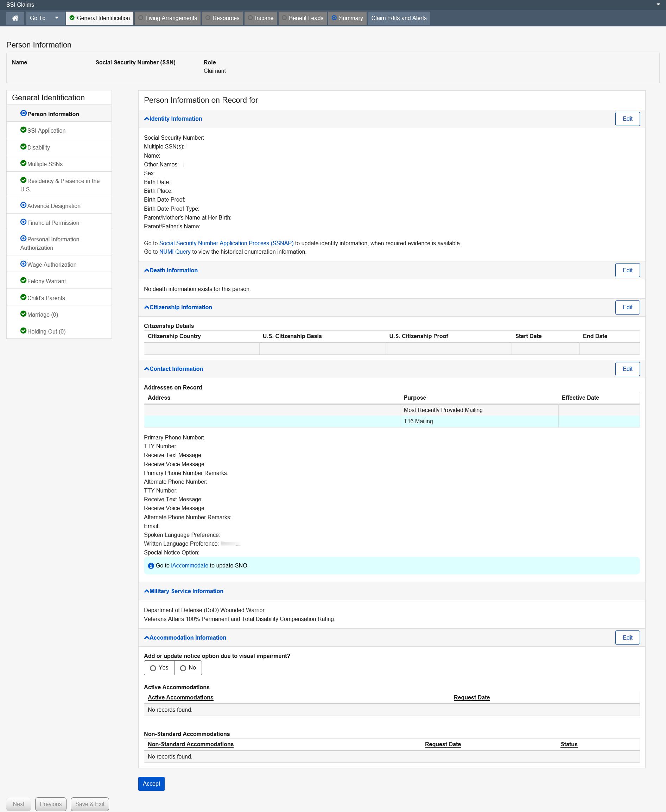Collapse the Citizenship Information section
Viewport: 666px width, 812px height.
click(178, 307)
